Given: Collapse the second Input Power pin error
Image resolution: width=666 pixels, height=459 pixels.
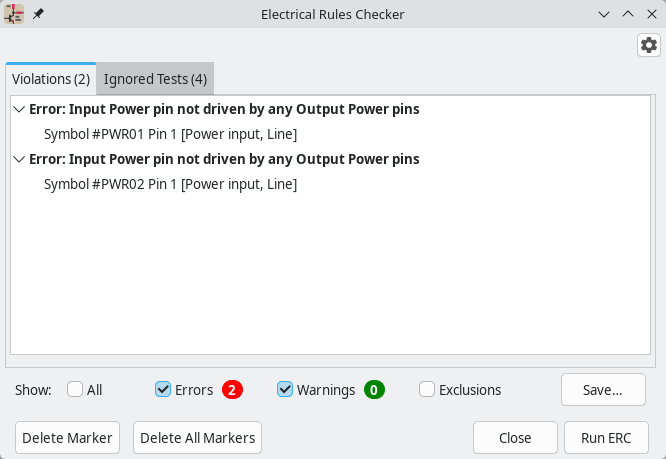Looking at the screenshot, I should 20,159.
